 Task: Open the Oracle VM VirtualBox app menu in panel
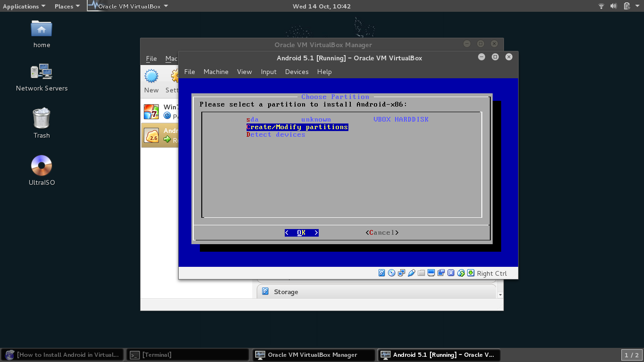(x=128, y=6)
